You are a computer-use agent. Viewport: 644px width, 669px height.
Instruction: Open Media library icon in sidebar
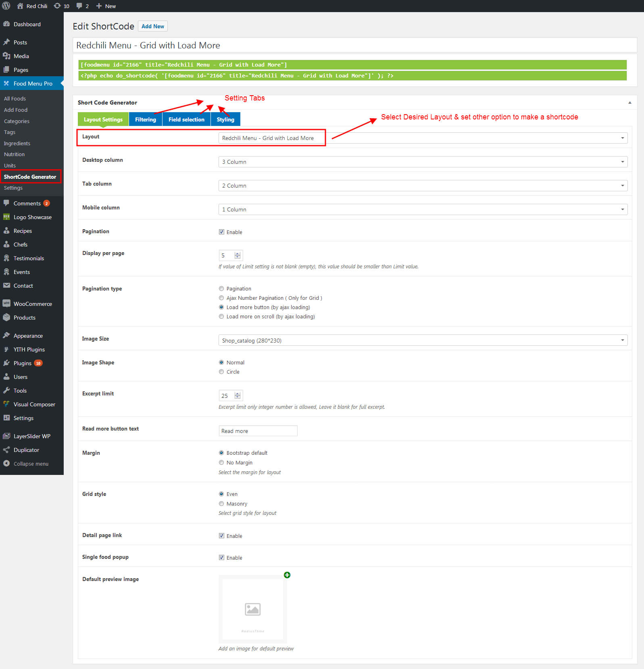(6, 56)
